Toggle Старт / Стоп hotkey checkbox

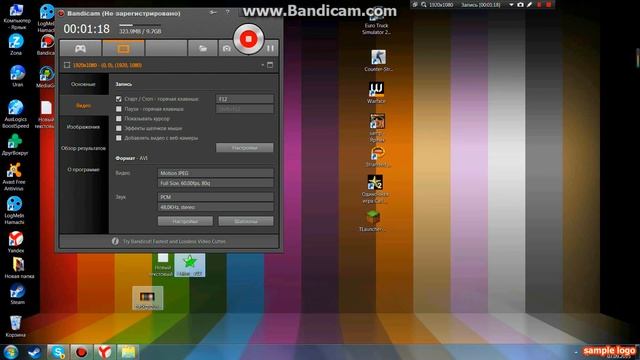pyautogui.click(x=119, y=99)
